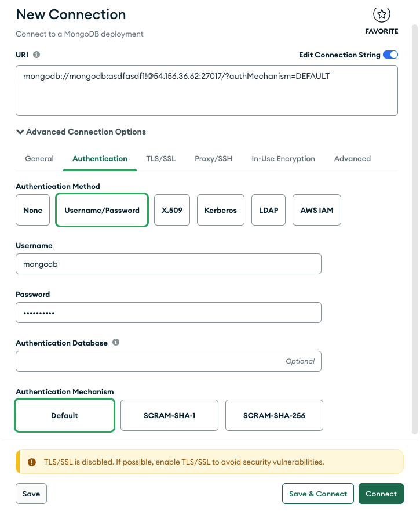
Task: Click the green Connect button
Action: 381,494
